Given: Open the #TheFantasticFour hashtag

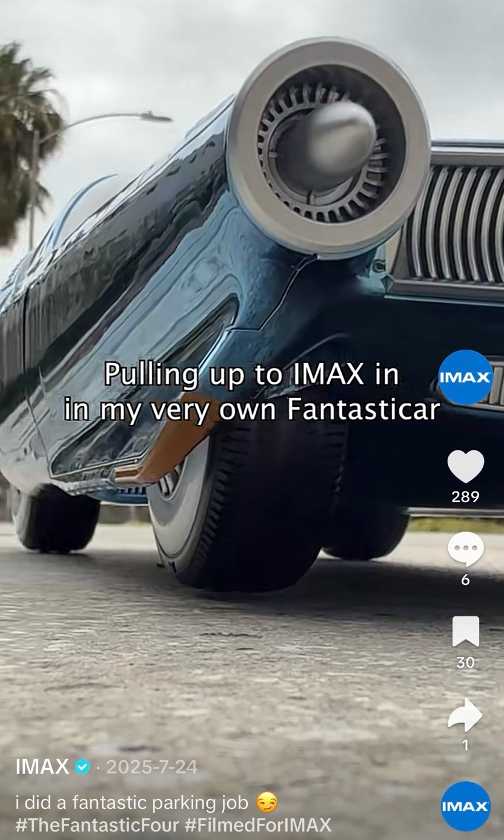Looking at the screenshot, I should tap(97, 825).
